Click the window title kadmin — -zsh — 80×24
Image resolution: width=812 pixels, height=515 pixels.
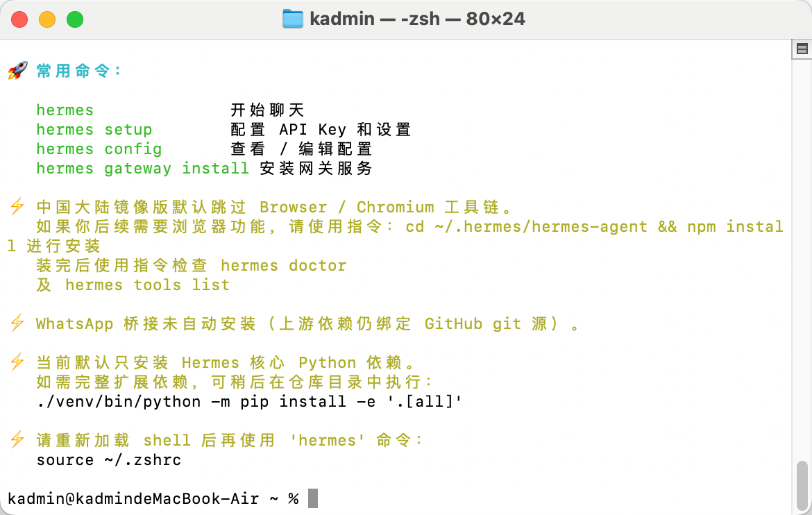pos(417,19)
